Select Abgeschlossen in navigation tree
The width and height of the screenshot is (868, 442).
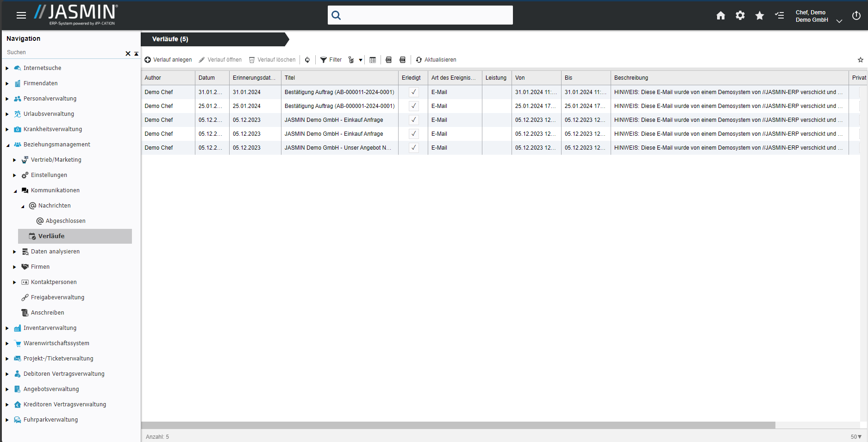pyautogui.click(x=65, y=221)
